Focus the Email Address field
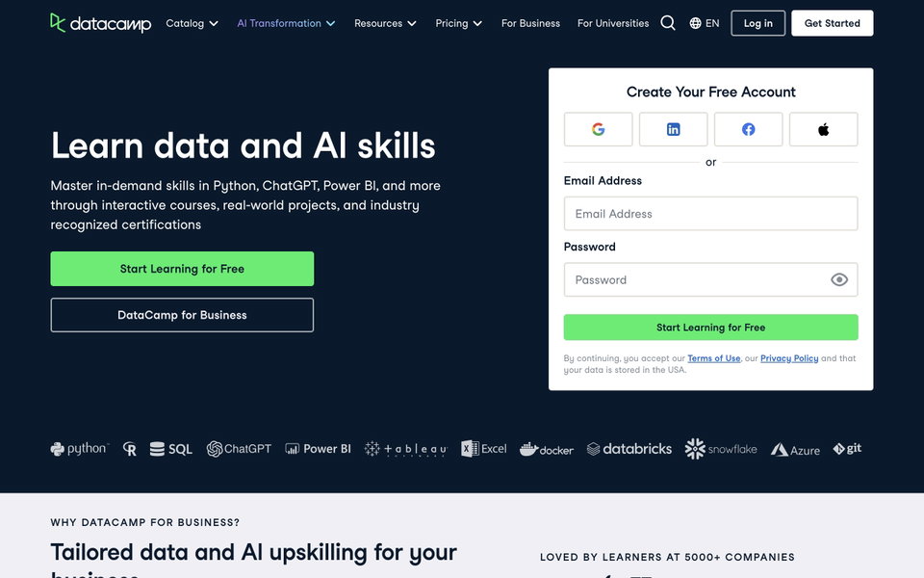This screenshot has width=924, height=578. coord(710,214)
